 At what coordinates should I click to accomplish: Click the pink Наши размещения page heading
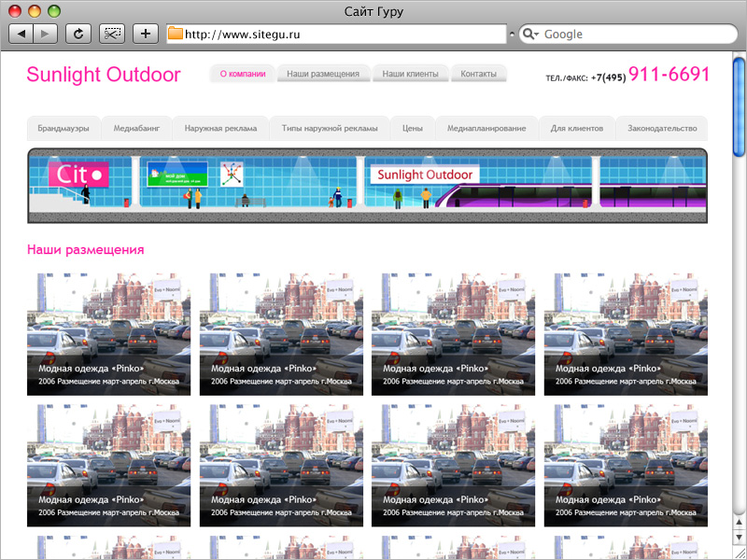click(85, 249)
